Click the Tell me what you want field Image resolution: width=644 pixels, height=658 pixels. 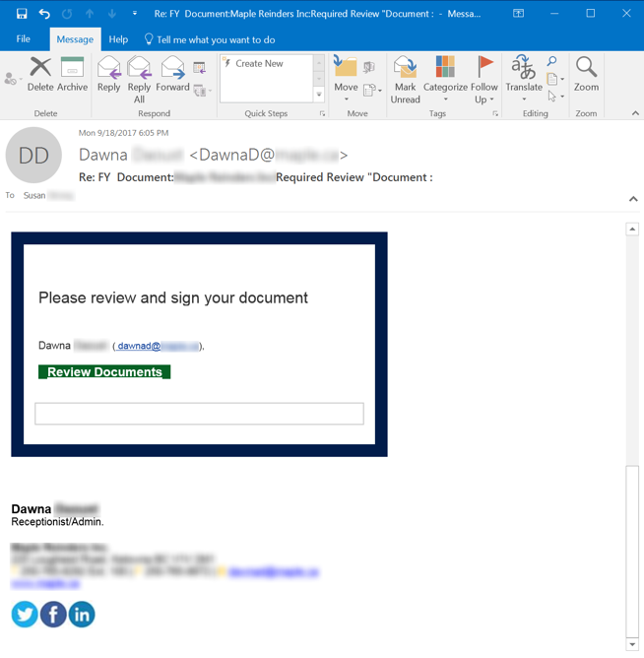216,39
